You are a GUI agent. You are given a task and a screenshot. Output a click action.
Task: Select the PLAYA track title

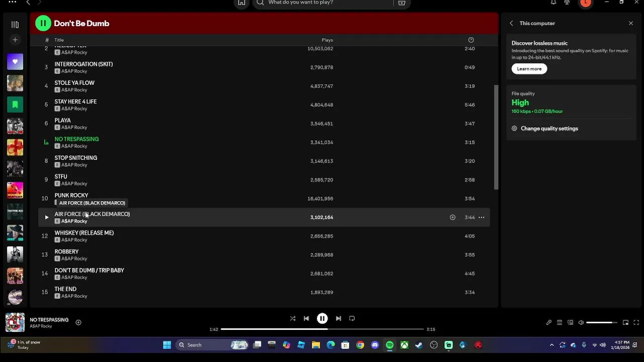(x=62, y=121)
